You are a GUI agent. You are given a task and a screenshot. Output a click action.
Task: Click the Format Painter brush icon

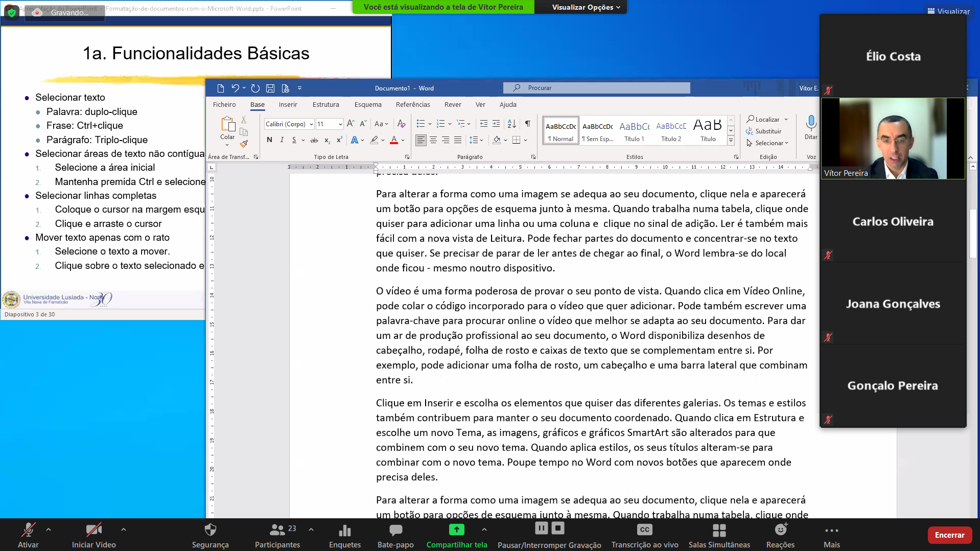(x=244, y=144)
